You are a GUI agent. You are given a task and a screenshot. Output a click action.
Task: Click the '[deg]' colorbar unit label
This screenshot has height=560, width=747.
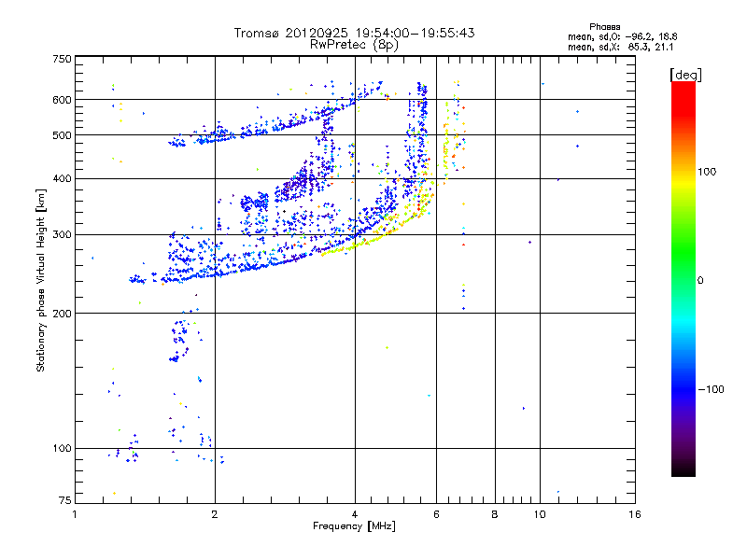pyautogui.click(x=685, y=76)
